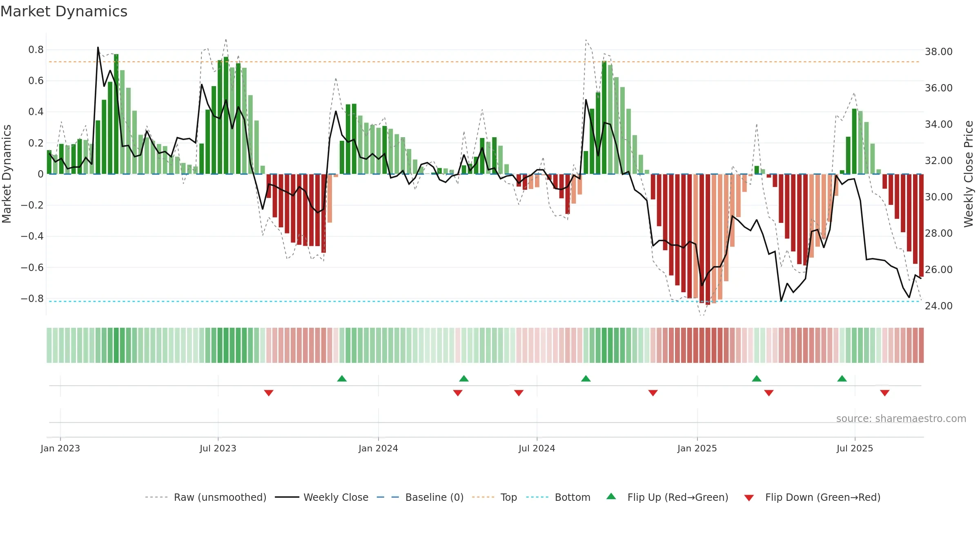980x551 pixels.
Task: Click the 38.00 price tick label
Action: tap(939, 52)
